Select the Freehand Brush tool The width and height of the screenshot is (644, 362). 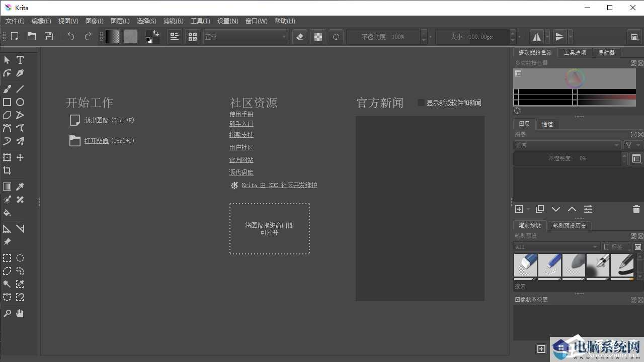click(7, 89)
